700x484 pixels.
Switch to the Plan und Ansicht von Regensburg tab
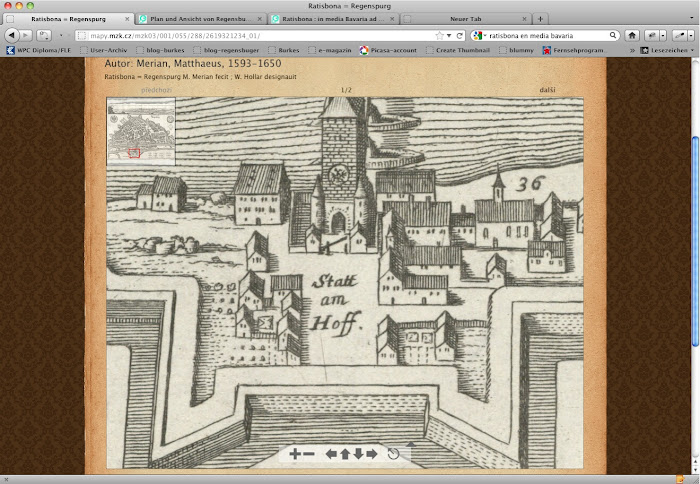201,19
